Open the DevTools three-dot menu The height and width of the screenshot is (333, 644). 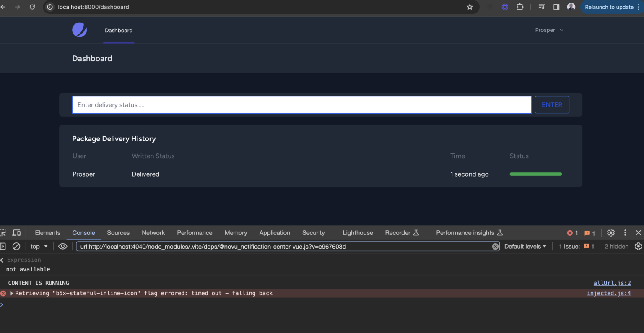(x=625, y=232)
